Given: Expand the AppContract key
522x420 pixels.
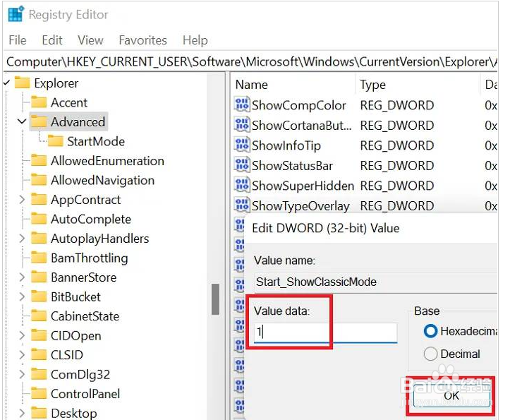Looking at the screenshot, I should tap(22, 200).
